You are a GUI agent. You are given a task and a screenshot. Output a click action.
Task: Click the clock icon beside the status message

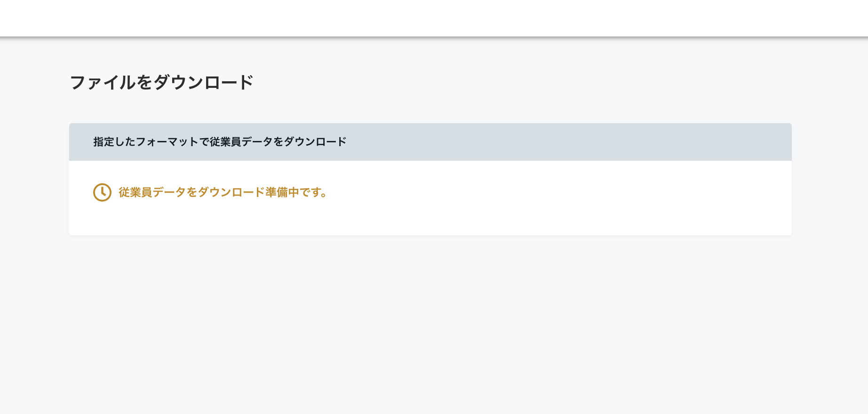pos(102,192)
